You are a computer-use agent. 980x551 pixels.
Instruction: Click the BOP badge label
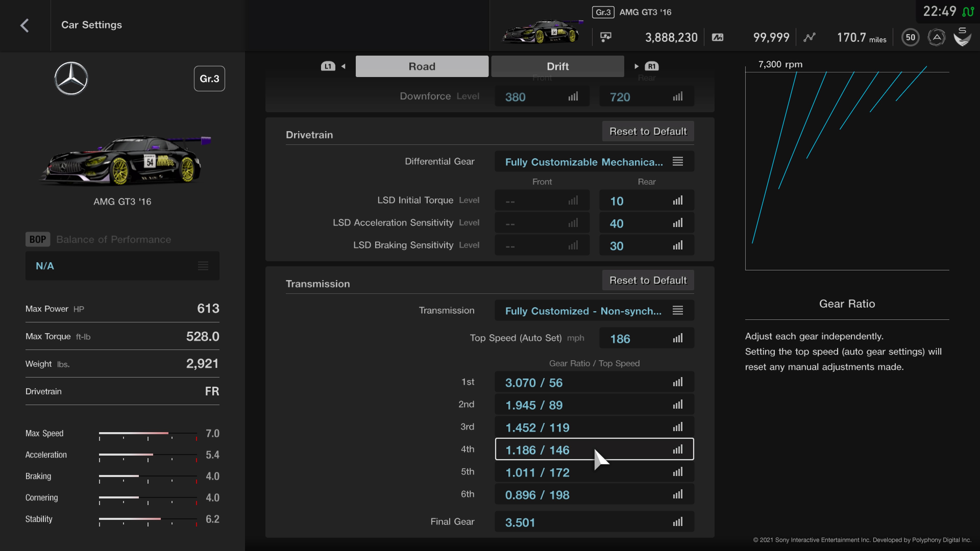pos(38,239)
